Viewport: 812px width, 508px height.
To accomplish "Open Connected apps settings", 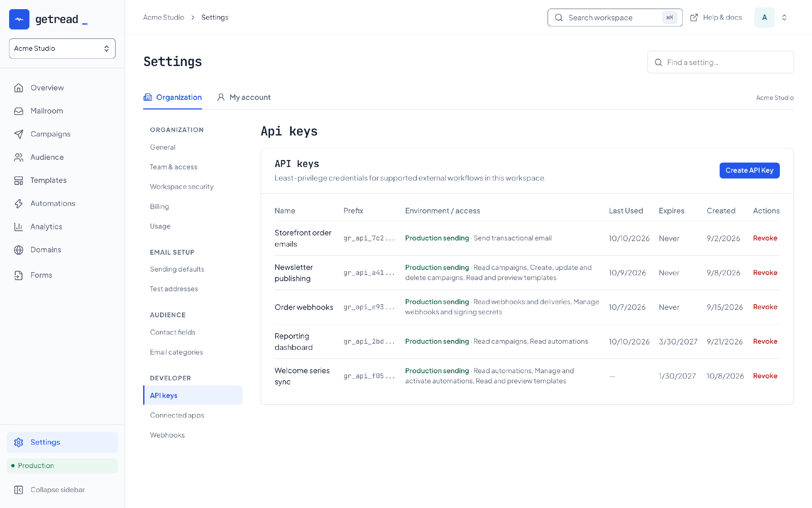I will point(177,415).
